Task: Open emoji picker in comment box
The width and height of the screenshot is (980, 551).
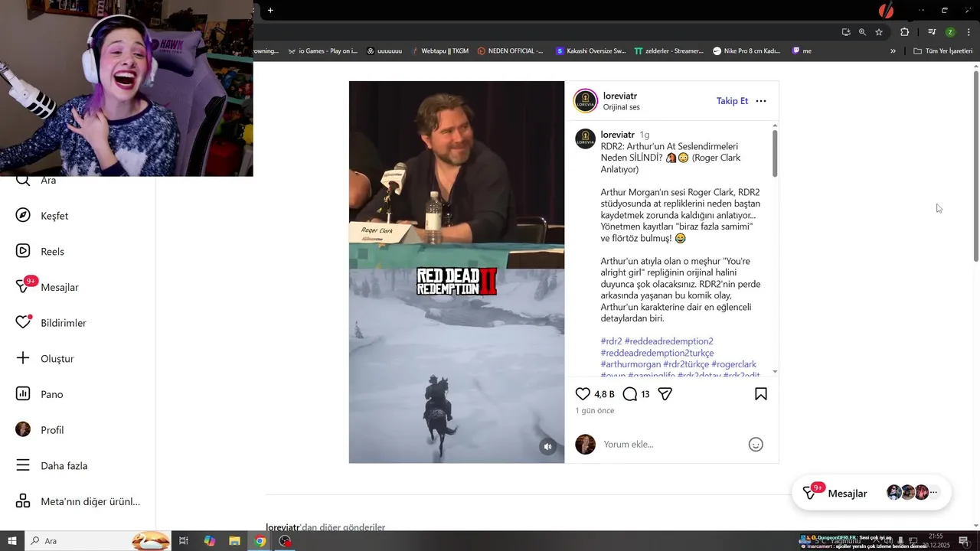Action: point(756,445)
